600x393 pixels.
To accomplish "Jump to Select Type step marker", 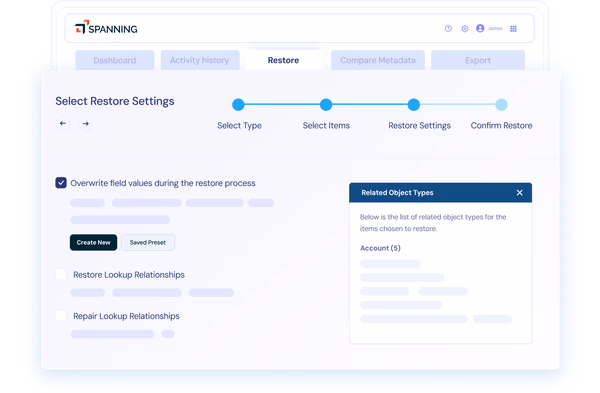I will (x=238, y=104).
